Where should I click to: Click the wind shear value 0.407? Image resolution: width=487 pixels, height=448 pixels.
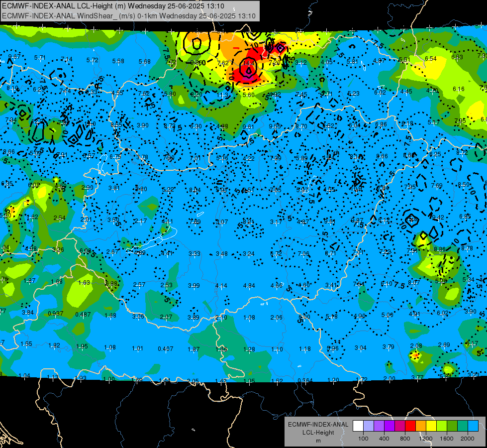tap(166, 349)
